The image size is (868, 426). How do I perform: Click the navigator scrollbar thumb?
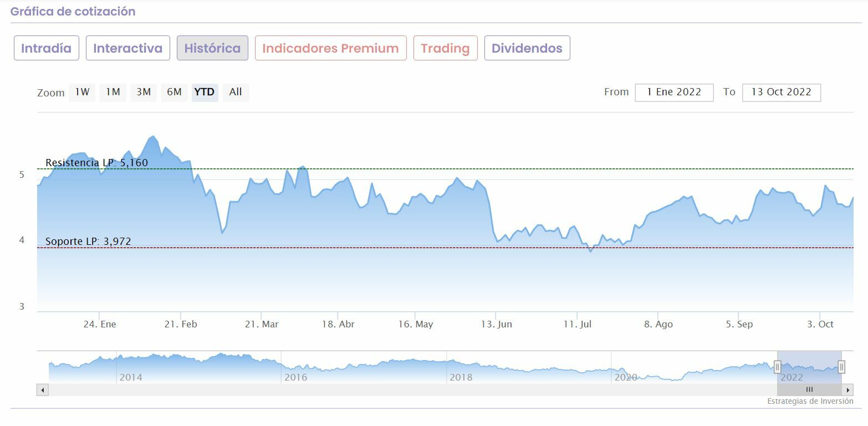click(x=809, y=389)
